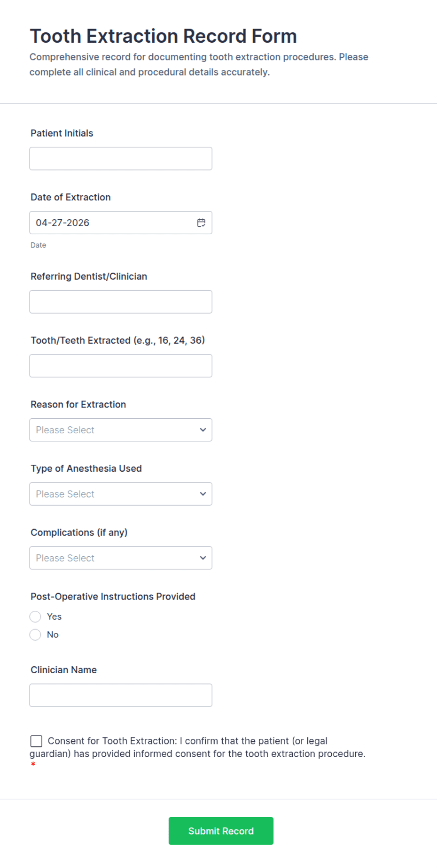Check the Consent for Tooth Extraction box
Viewport: 437px width, 868px height.
point(36,741)
